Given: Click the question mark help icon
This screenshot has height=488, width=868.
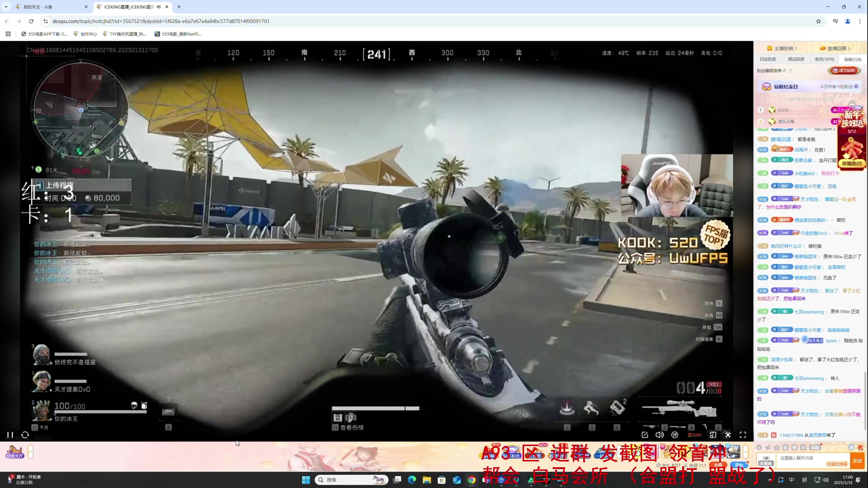Looking at the screenshot, I should (x=791, y=70).
